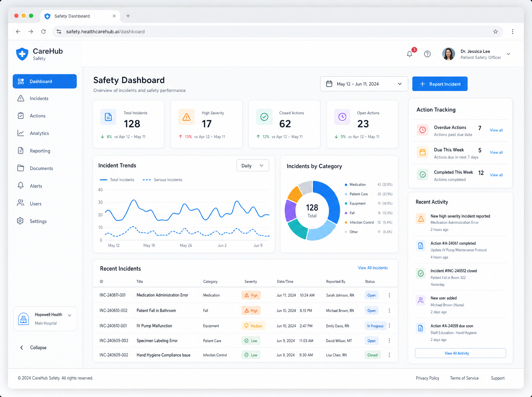Expand the Dr. Jessica Lee account menu chevron
The height and width of the screenshot is (397, 532).
click(x=508, y=54)
